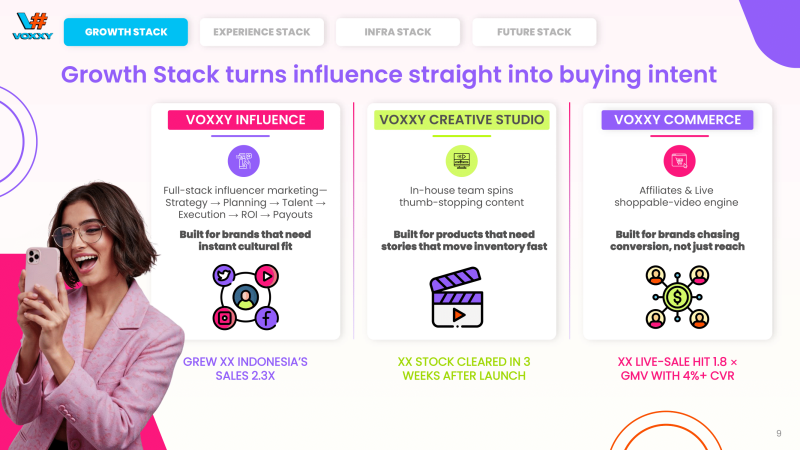Image resolution: width=800 pixels, height=450 pixels.
Task: Click the green video screen icon
Action: 462,161
